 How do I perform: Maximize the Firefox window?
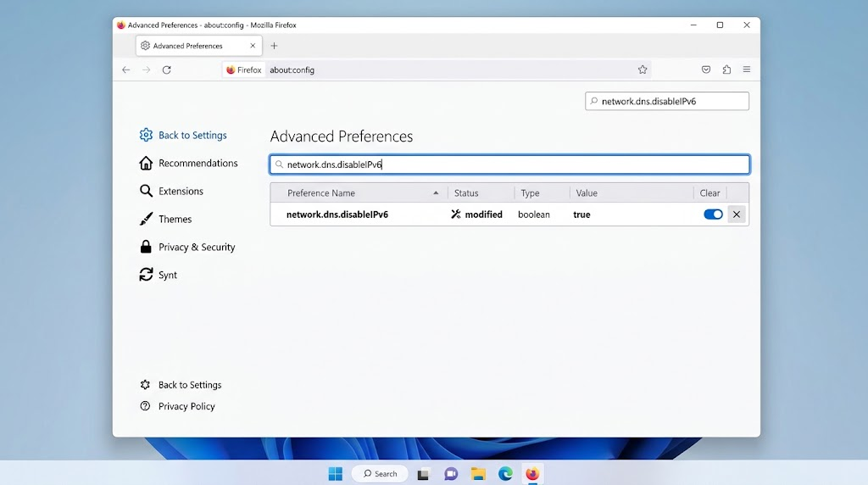(x=721, y=25)
